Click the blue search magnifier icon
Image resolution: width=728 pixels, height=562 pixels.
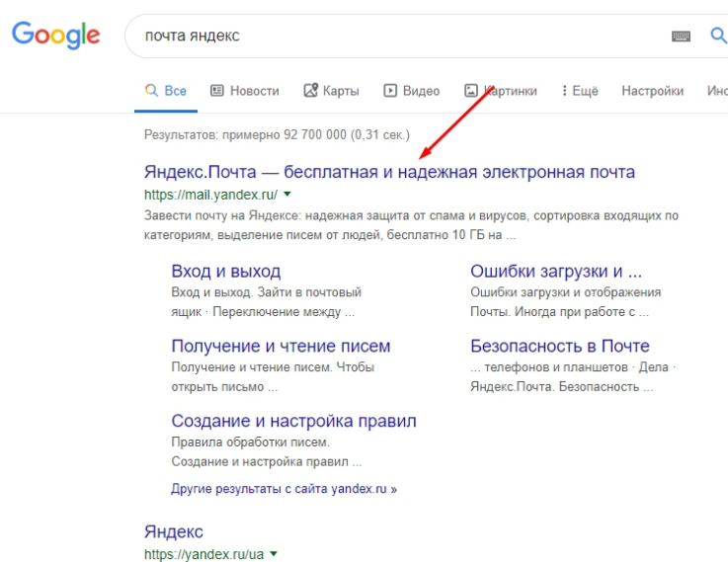[x=718, y=36]
